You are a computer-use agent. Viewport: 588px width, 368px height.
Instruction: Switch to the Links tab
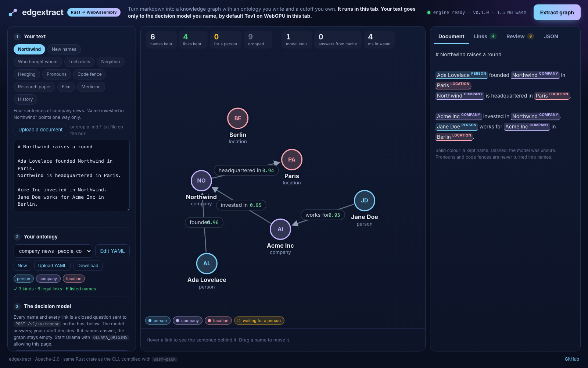[x=485, y=36]
